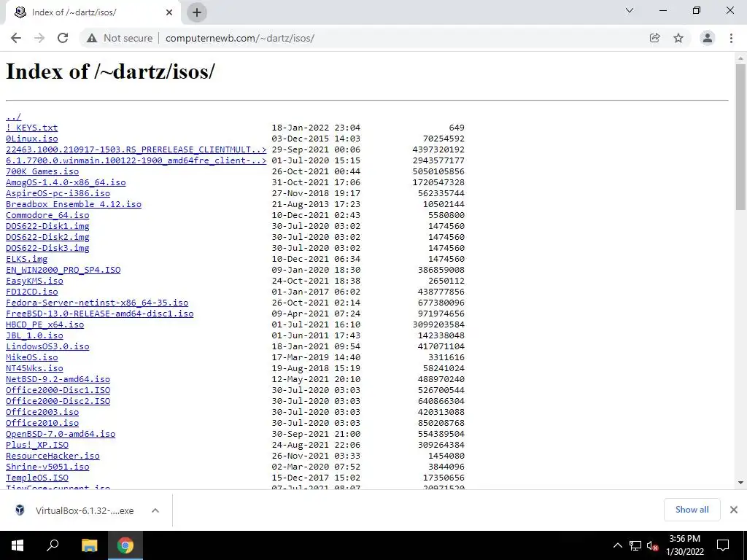Close the Index of /~dartz/isos/ tab
Viewport: 747px width, 560px height.
pos(169,12)
